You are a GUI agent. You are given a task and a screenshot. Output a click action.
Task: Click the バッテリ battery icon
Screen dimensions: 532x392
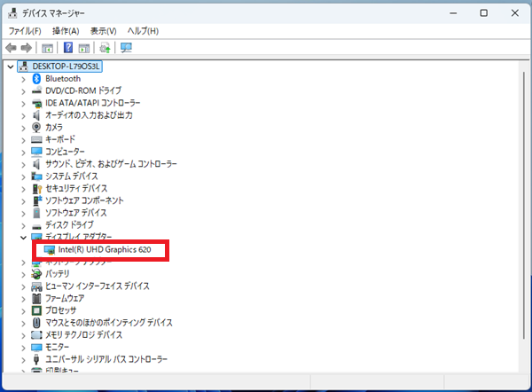(36, 275)
